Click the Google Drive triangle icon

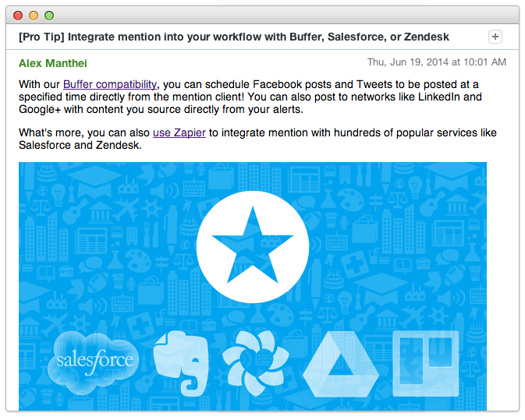pos(341,364)
